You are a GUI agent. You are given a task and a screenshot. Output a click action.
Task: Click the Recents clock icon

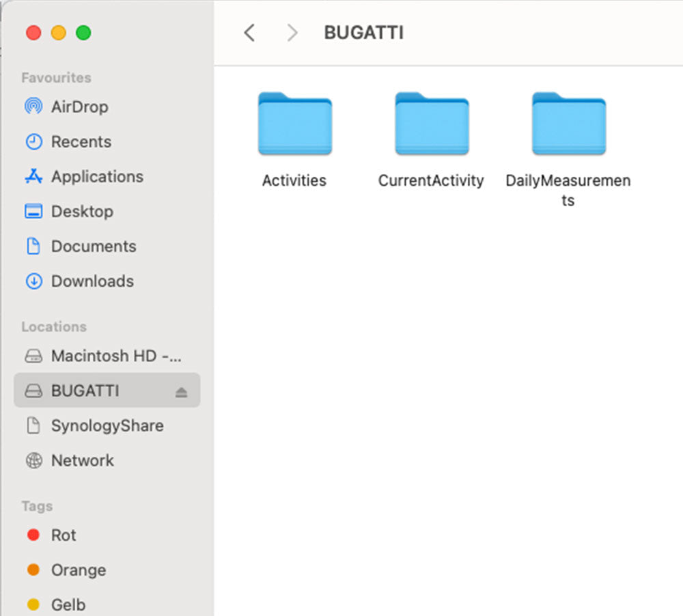click(33, 142)
